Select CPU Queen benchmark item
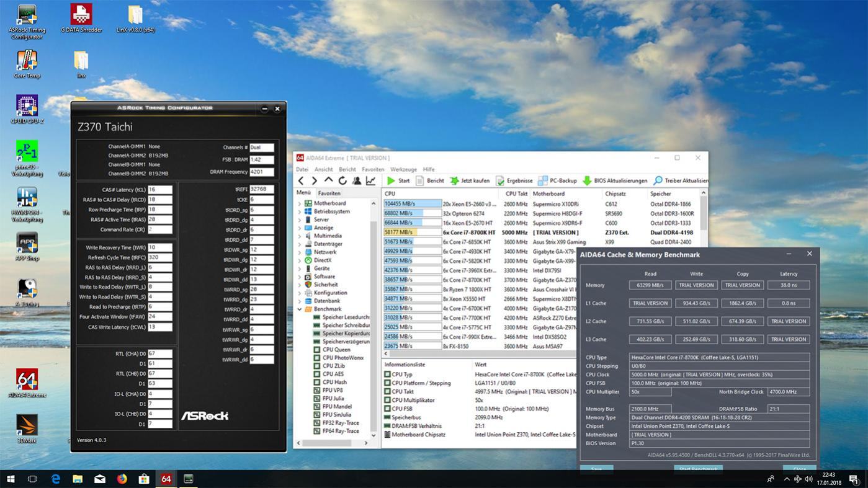 coord(332,350)
